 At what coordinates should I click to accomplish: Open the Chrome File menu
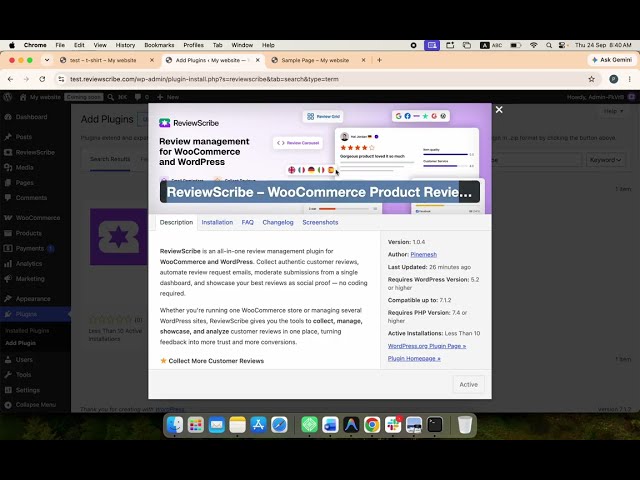[x=60, y=45]
